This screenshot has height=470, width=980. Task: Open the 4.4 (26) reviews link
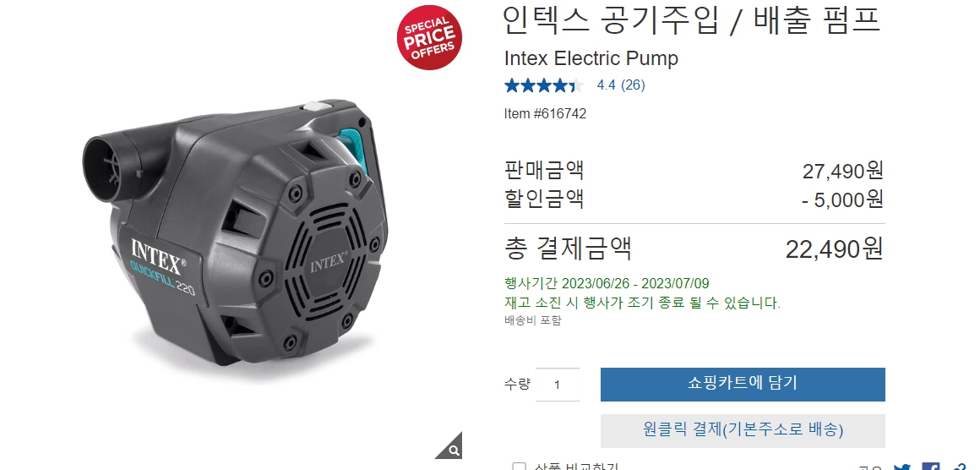pos(621,85)
